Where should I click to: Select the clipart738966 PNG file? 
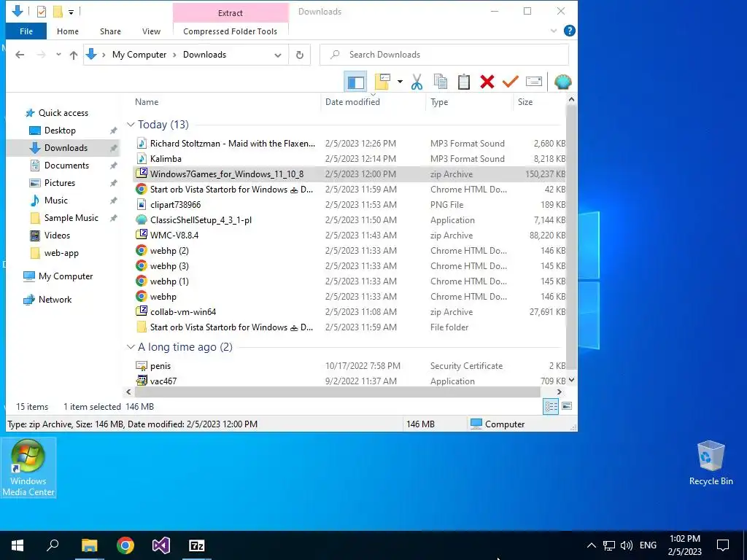(x=349, y=205)
